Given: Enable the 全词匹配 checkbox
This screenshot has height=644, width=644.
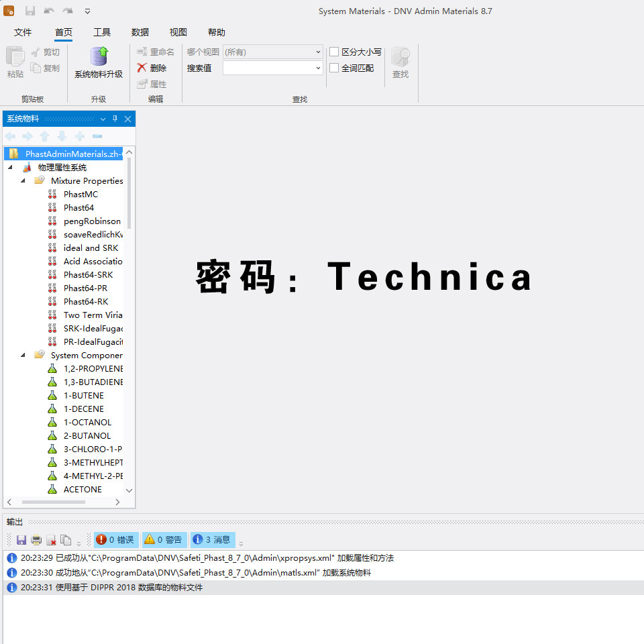Looking at the screenshot, I should tap(334, 68).
